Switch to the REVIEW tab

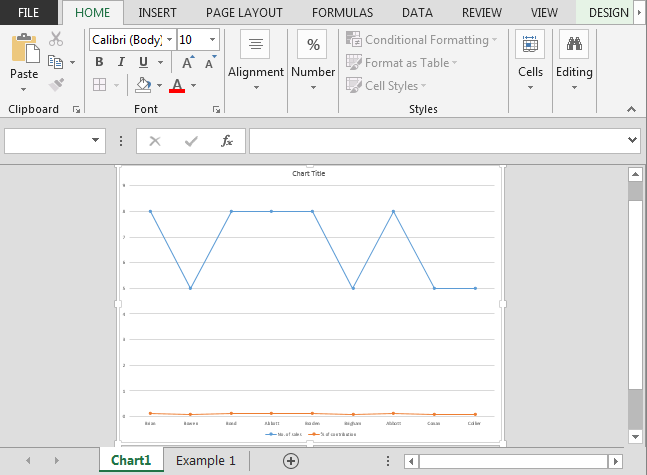[482, 13]
